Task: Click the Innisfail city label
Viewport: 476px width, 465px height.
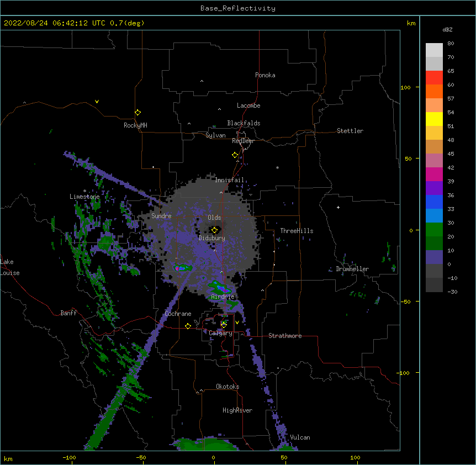Action: pos(229,180)
